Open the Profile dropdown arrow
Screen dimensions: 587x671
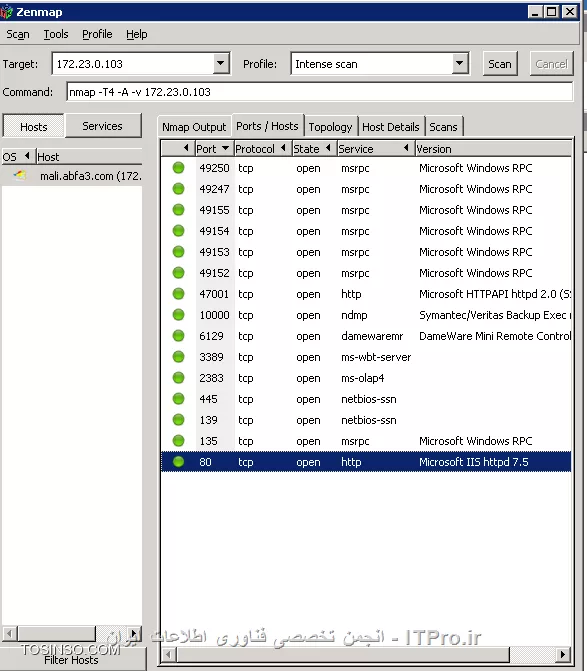tap(460, 63)
